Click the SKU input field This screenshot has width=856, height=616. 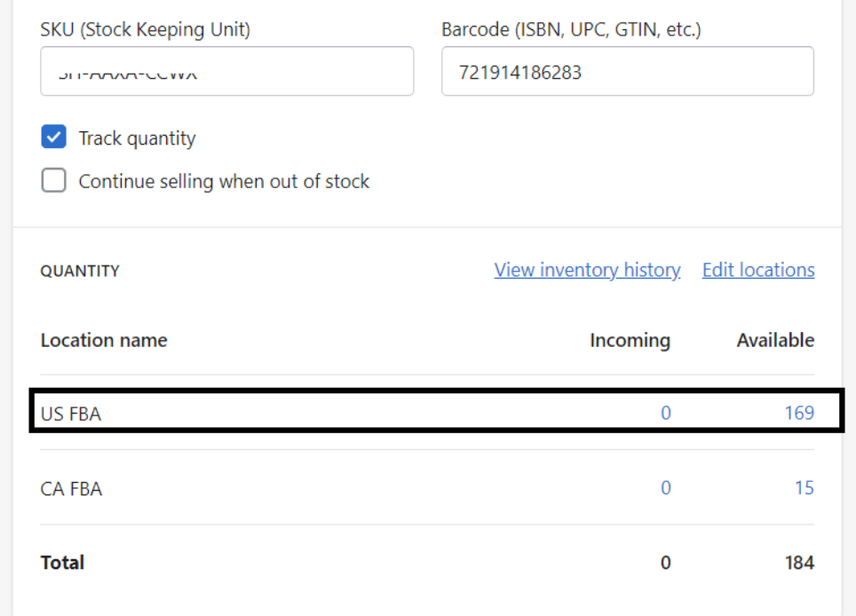[226, 72]
